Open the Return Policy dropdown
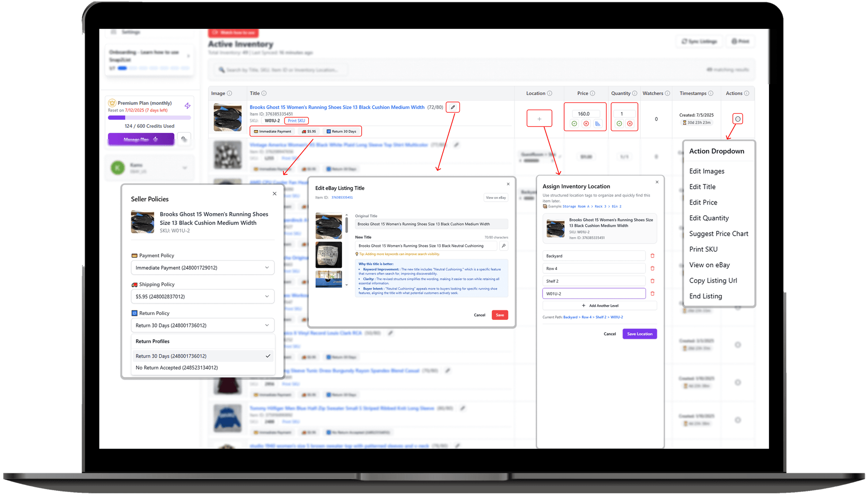Screen dimensions: 868x495 [x=203, y=325]
